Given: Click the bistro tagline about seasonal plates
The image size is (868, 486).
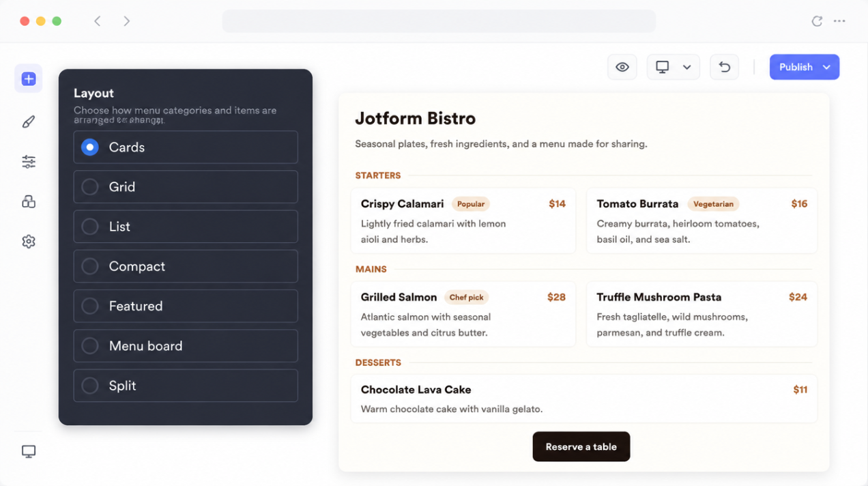Looking at the screenshot, I should 501,144.
